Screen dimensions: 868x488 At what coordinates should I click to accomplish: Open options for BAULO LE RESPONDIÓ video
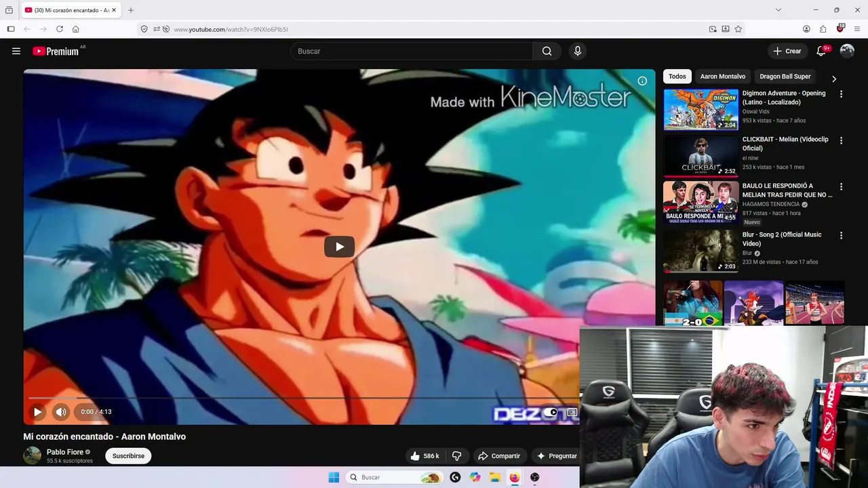(842, 186)
